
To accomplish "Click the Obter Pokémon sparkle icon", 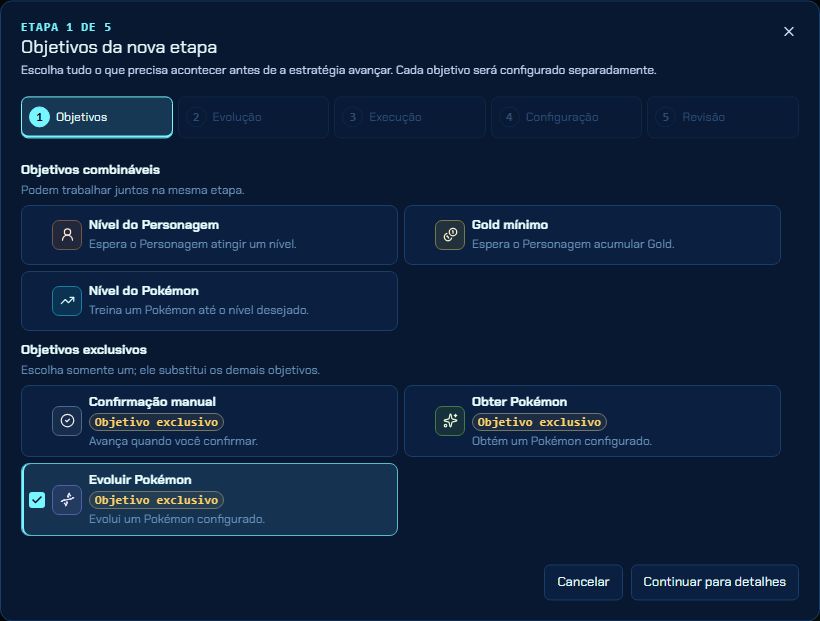I will point(450,421).
